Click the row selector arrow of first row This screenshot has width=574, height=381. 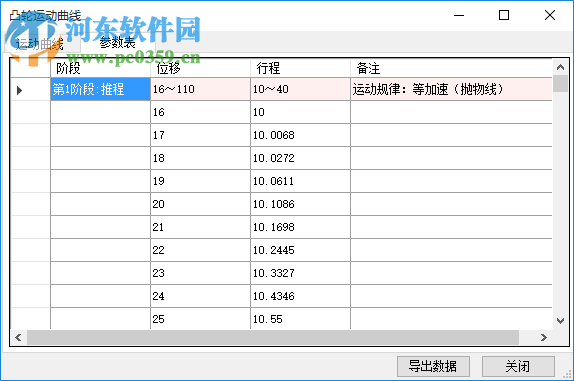click(31, 90)
